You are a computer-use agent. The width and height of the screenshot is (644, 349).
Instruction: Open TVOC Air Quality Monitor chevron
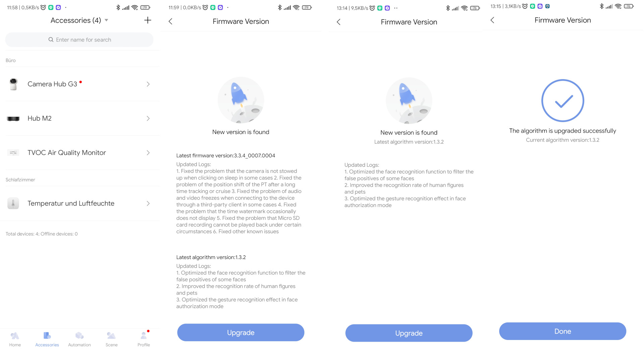tap(148, 153)
